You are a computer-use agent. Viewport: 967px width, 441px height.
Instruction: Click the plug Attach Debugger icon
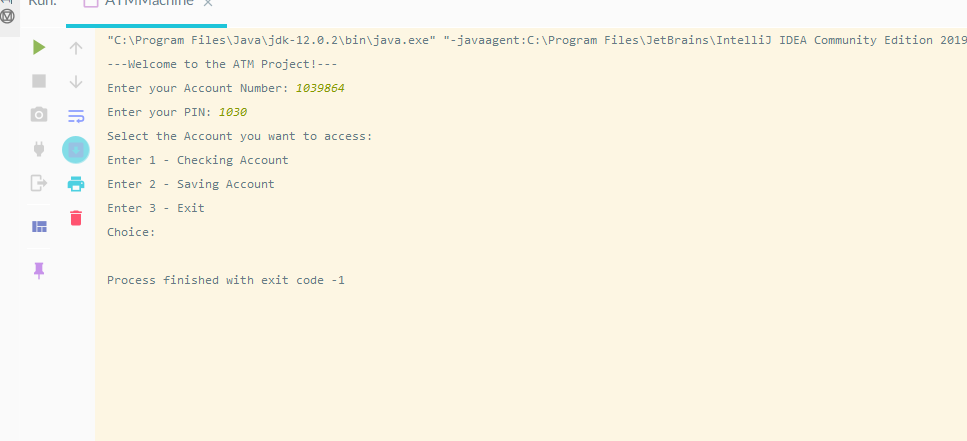pyautogui.click(x=39, y=149)
